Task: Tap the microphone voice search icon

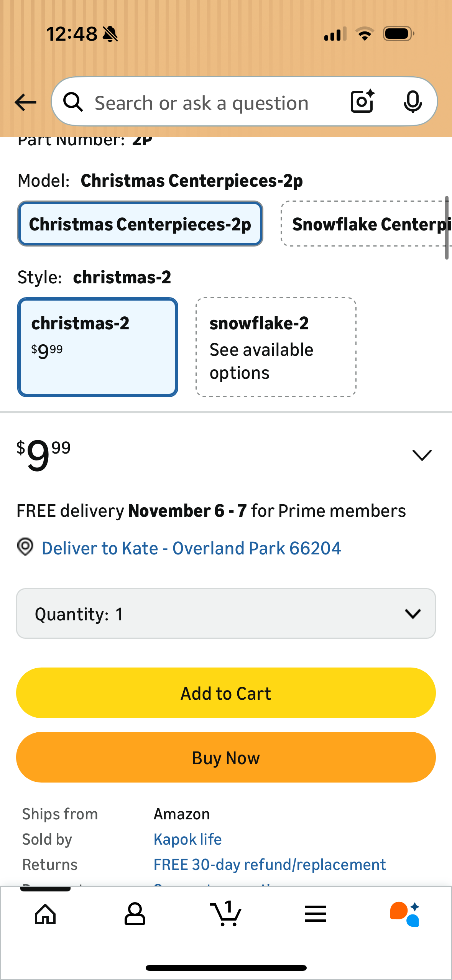Action: [412, 102]
